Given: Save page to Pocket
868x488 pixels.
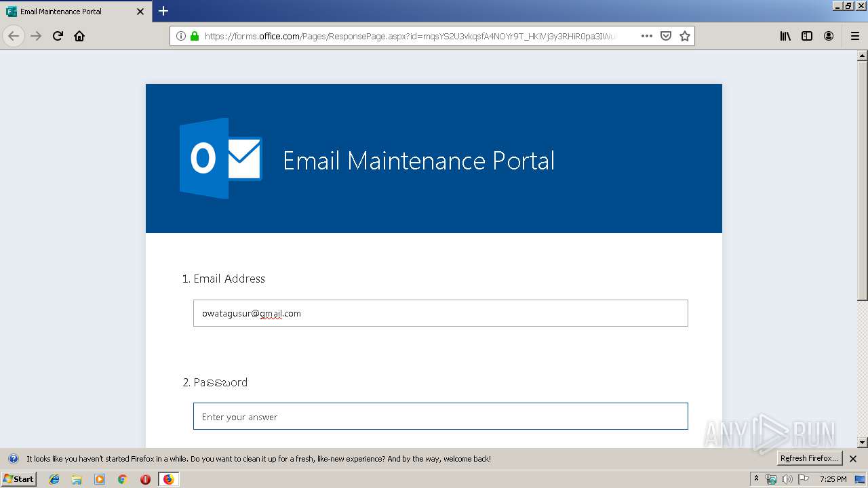Looking at the screenshot, I should point(666,36).
